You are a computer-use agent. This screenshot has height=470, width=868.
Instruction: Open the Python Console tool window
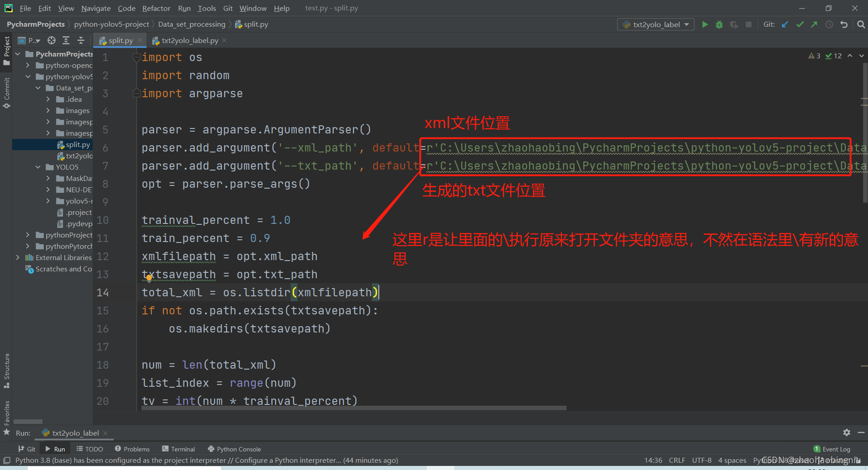pyautogui.click(x=234, y=449)
